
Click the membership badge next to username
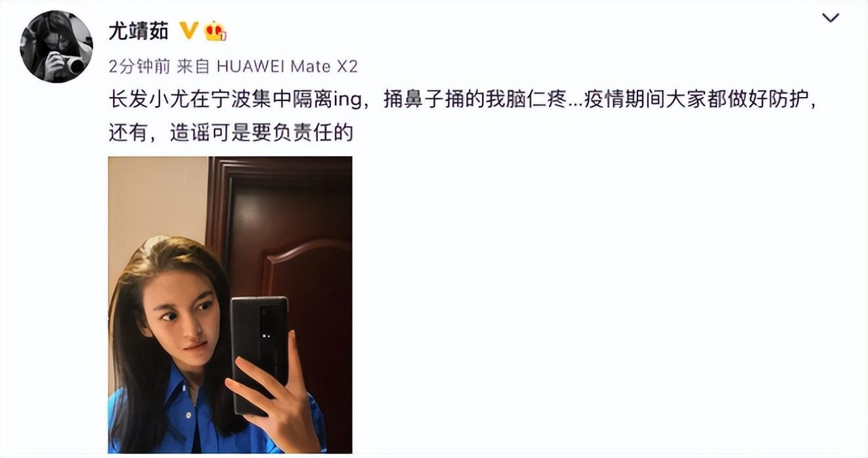215,30
